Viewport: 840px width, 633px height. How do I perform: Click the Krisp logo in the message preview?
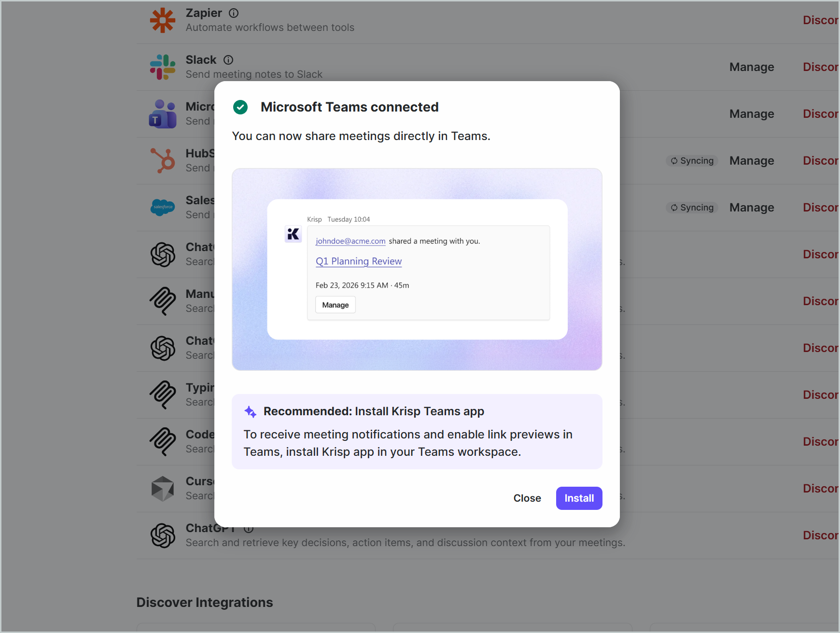pyautogui.click(x=293, y=234)
